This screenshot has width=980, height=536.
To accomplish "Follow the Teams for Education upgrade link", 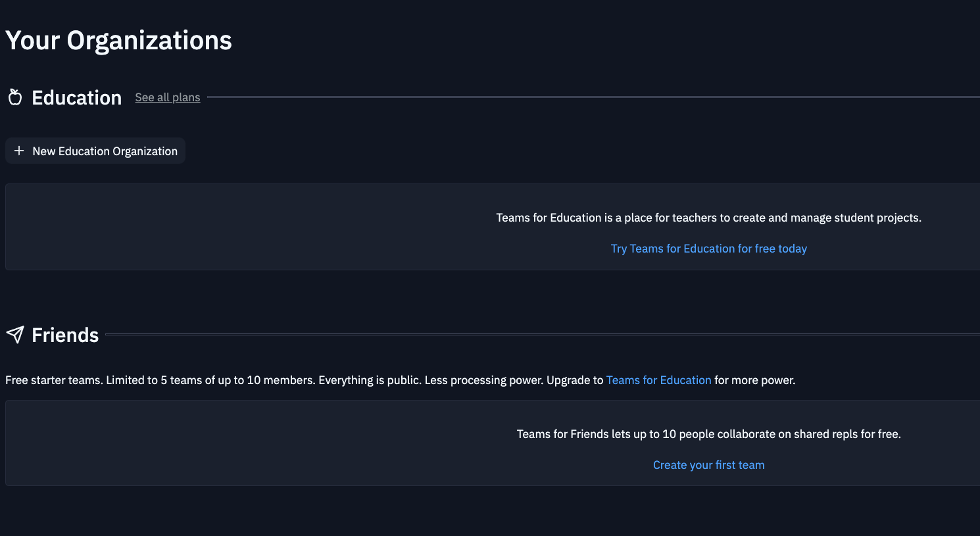I will [x=658, y=380].
